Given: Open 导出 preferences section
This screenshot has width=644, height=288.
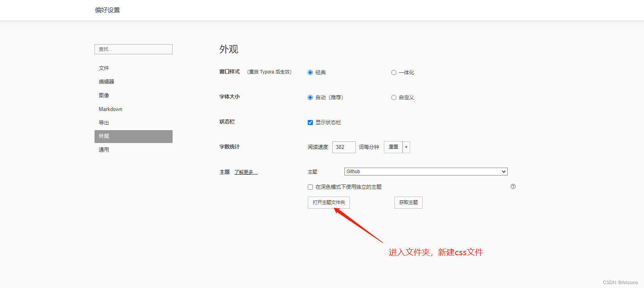Looking at the screenshot, I should click(x=134, y=123).
